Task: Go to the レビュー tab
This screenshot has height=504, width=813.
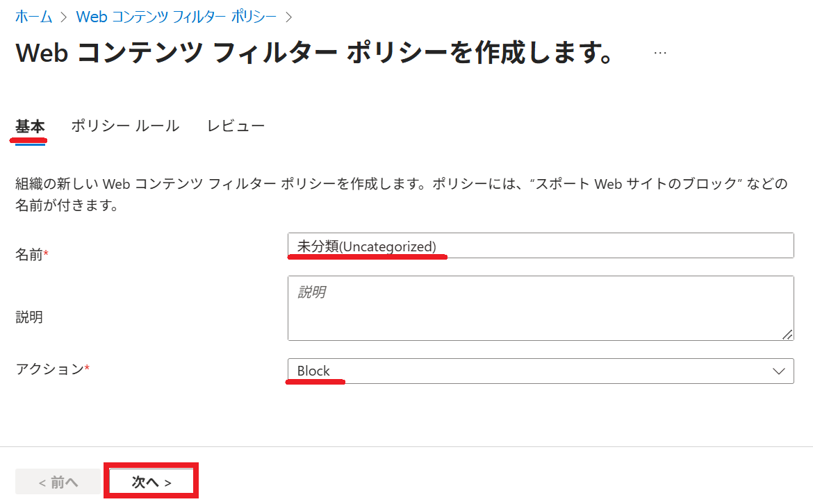Action: point(236,126)
